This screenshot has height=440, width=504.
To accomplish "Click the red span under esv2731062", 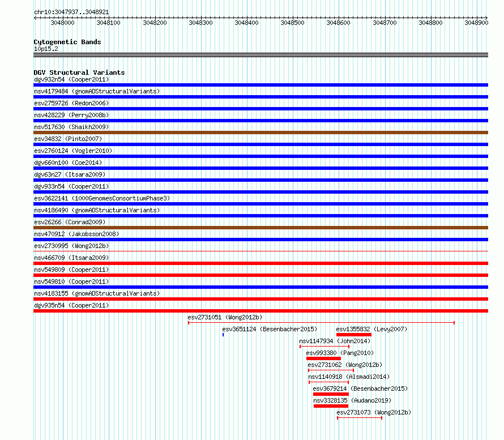I will click(x=331, y=370).
